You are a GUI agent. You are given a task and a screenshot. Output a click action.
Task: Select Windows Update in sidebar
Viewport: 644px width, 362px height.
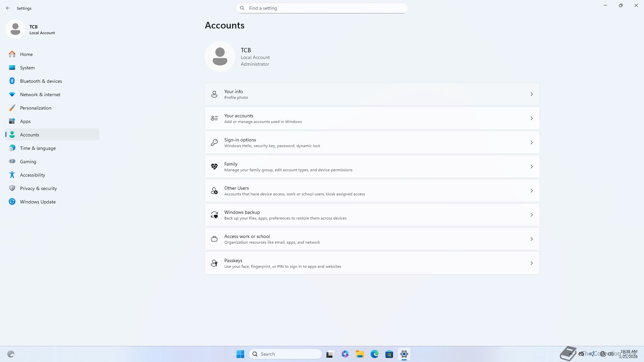(x=38, y=202)
